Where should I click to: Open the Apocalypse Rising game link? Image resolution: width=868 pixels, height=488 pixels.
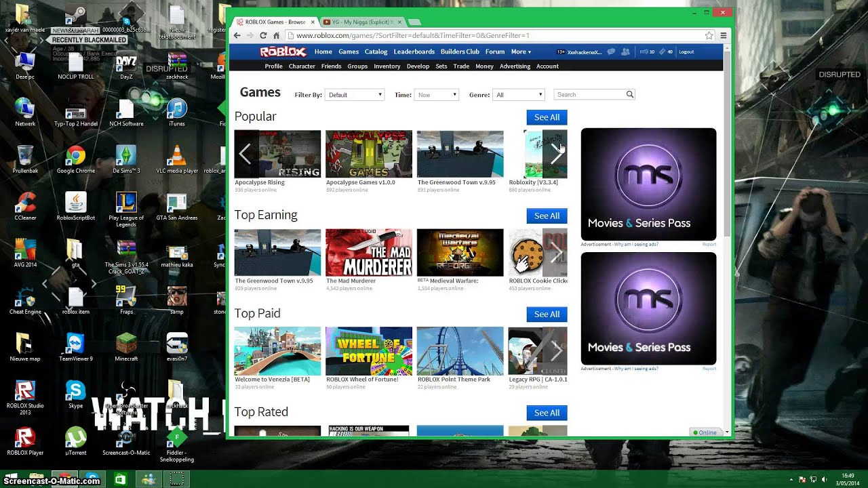coord(260,182)
